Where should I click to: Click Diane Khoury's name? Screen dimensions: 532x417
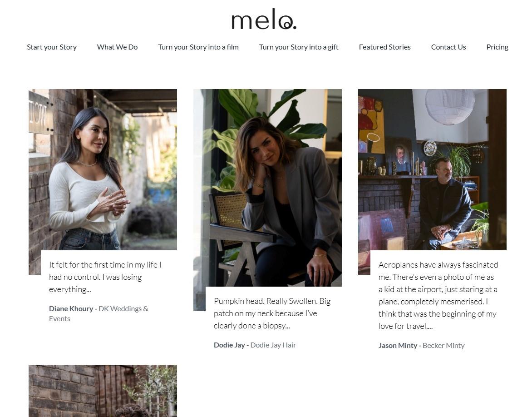pos(71,308)
